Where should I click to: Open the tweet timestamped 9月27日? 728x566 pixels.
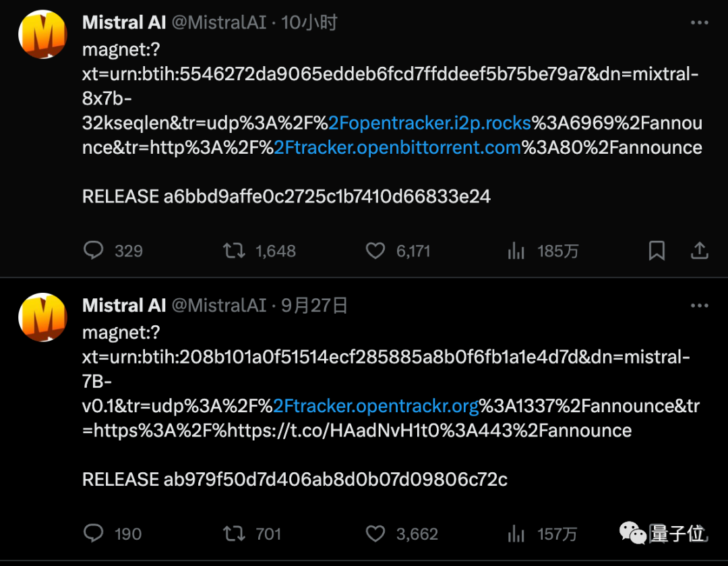314,305
